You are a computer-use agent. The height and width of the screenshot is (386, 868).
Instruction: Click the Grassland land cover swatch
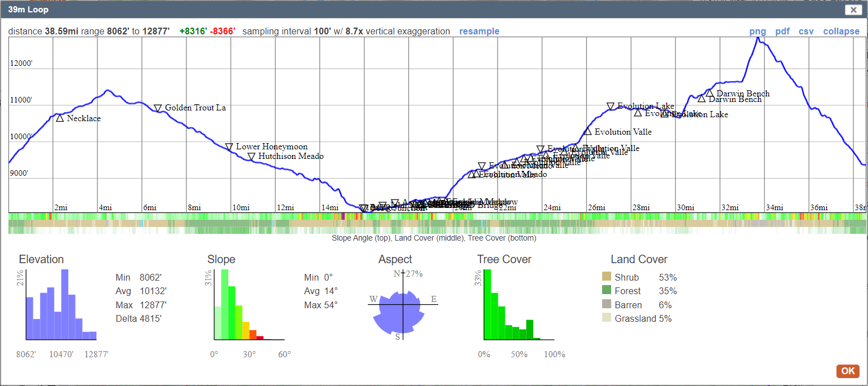tap(607, 318)
